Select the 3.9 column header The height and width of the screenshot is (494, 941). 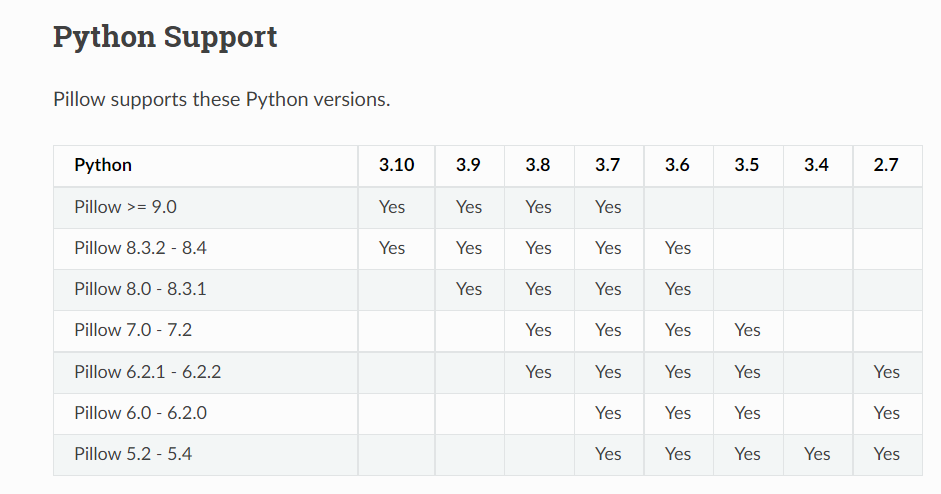pyautogui.click(x=468, y=165)
